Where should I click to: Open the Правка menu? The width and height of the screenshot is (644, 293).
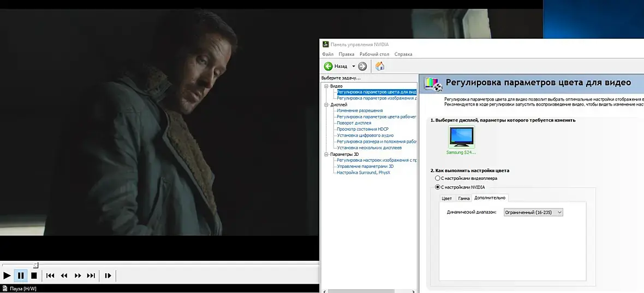click(347, 54)
